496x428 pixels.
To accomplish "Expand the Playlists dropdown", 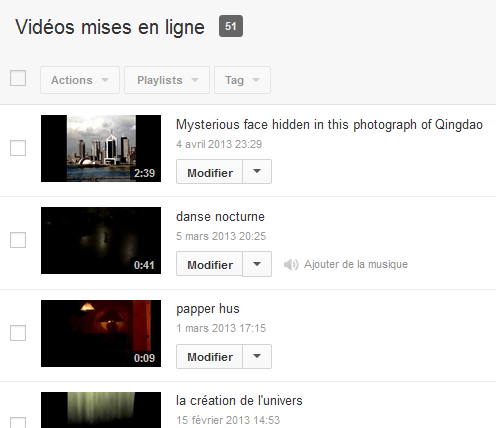I will 167,80.
